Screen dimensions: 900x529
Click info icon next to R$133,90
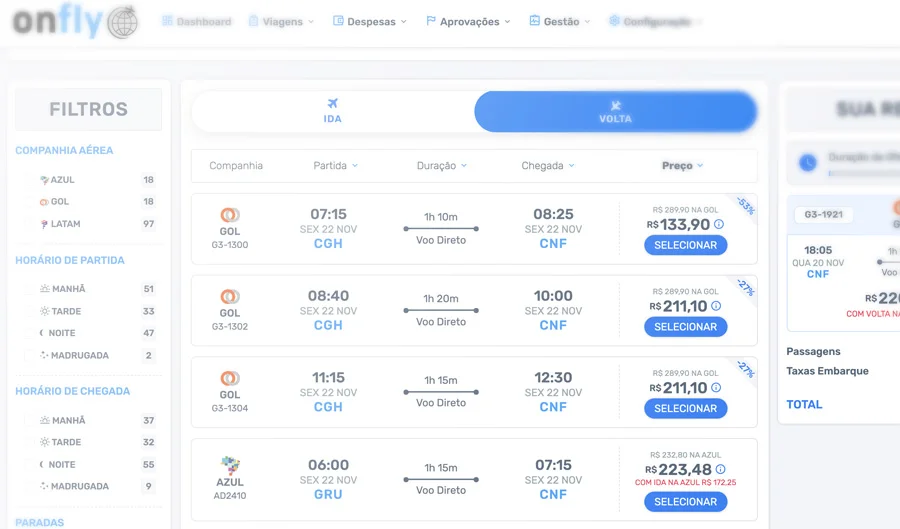pyautogui.click(x=719, y=224)
